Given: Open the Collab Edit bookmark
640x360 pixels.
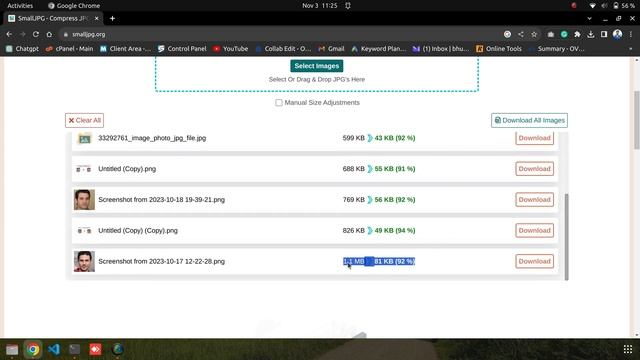Looking at the screenshot, I should (x=283, y=49).
